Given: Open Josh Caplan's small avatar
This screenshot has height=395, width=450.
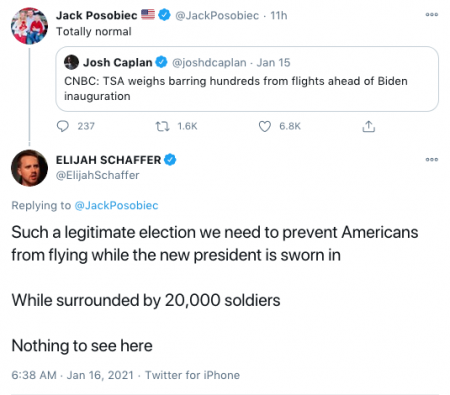Looking at the screenshot, I should tap(71, 62).
